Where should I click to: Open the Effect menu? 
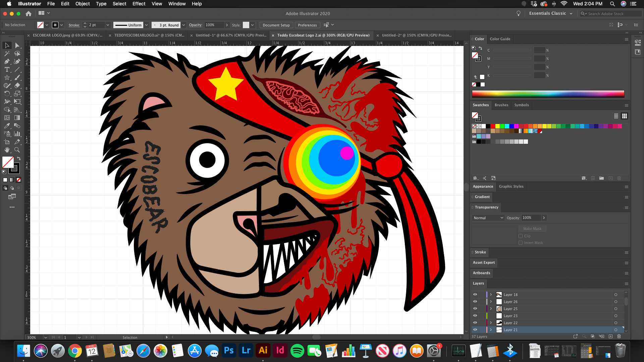click(139, 4)
